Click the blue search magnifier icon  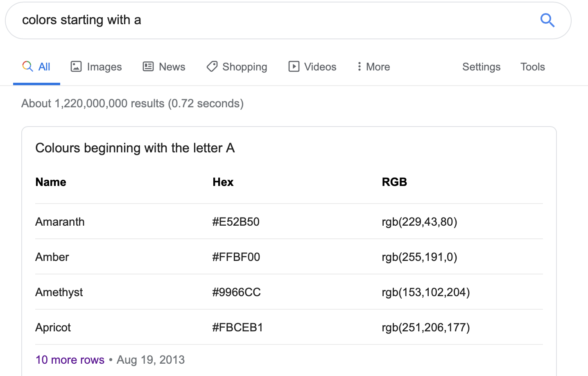pyautogui.click(x=547, y=20)
